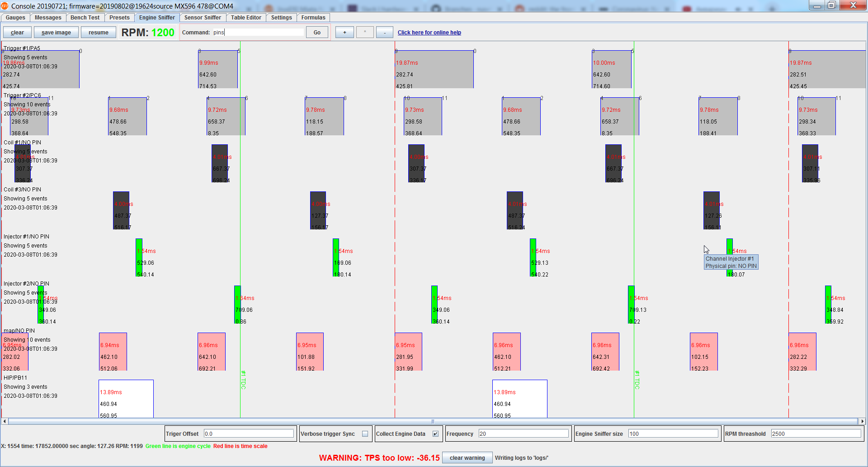Switch to the Table Editor tab
The height and width of the screenshot is (467, 868).
[245, 18]
